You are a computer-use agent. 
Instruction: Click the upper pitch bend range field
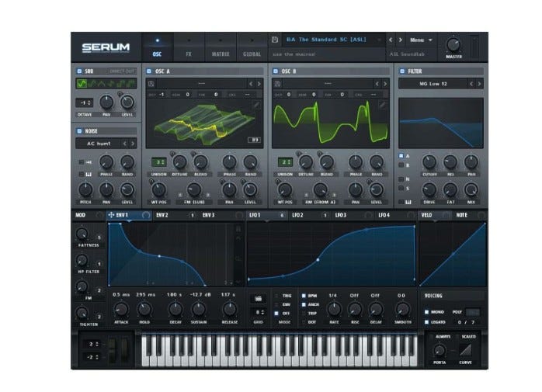click(x=92, y=344)
